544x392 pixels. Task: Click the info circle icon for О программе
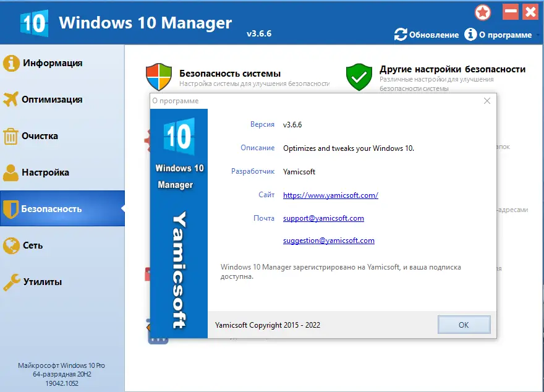point(470,35)
